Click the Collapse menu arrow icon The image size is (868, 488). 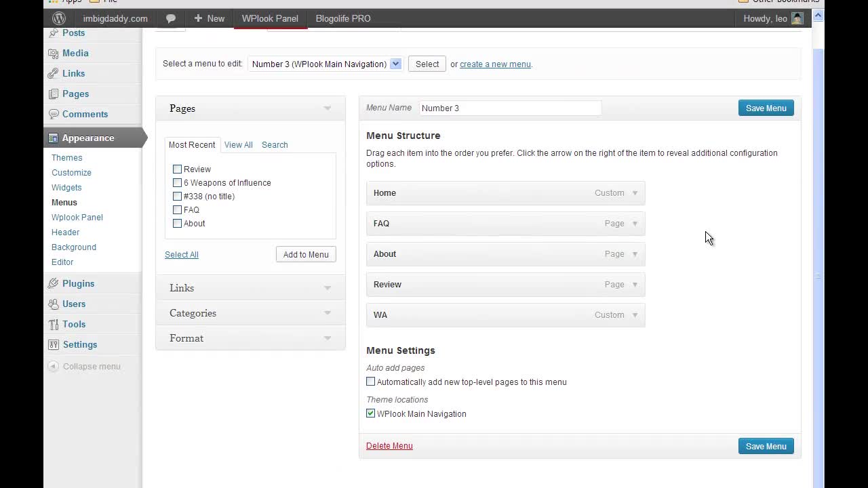coord(53,366)
